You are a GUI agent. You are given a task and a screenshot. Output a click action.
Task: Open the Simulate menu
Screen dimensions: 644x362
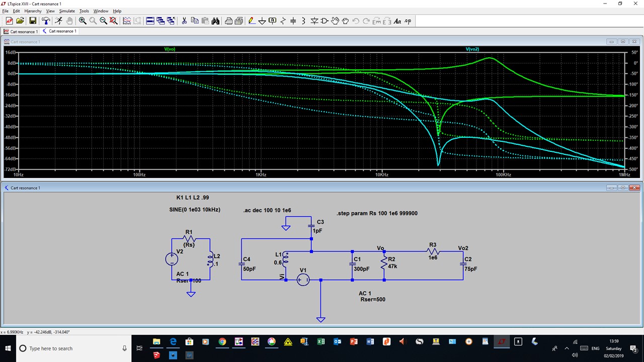[67, 11]
